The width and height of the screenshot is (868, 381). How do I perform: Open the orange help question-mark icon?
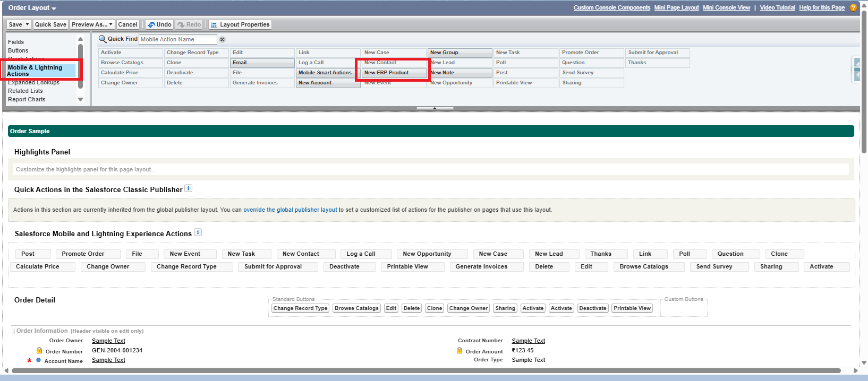coord(853,7)
